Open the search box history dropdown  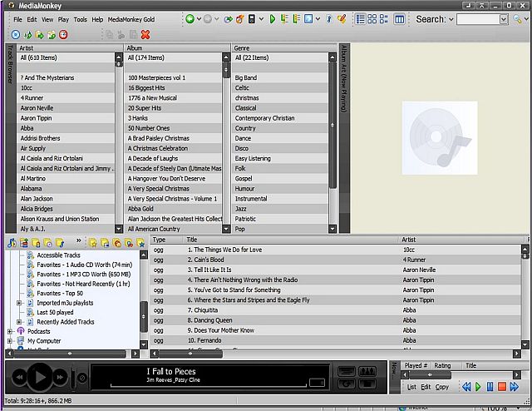pos(504,19)
